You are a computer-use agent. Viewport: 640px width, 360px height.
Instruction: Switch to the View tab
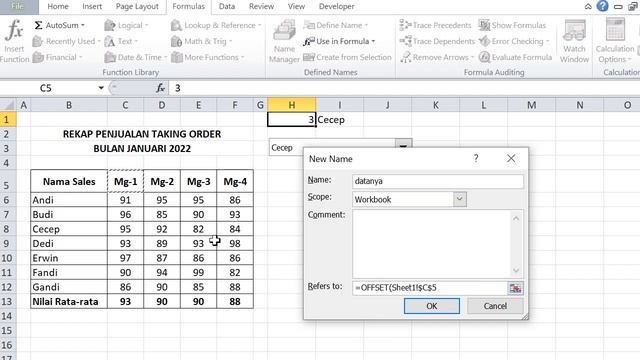tap(296, 7)
